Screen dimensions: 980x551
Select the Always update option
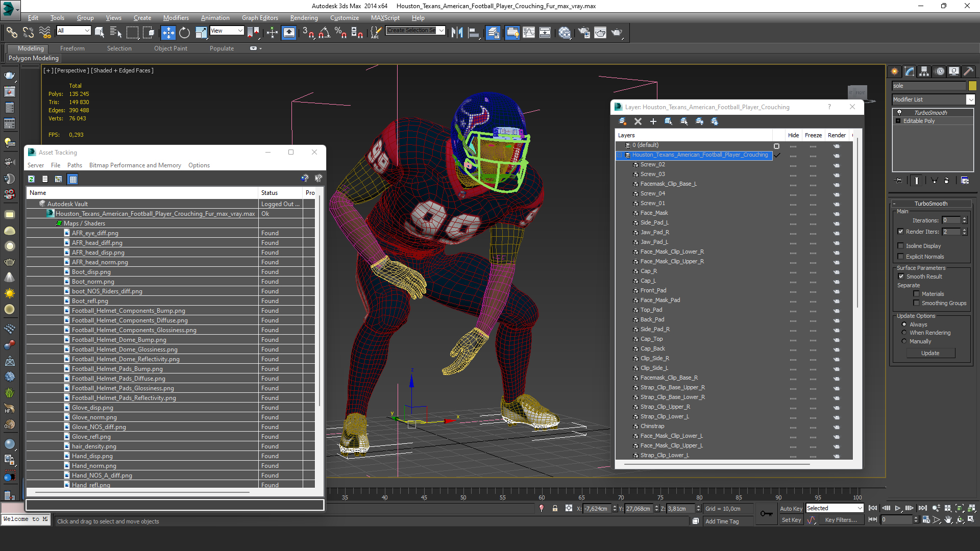(904, 324)
